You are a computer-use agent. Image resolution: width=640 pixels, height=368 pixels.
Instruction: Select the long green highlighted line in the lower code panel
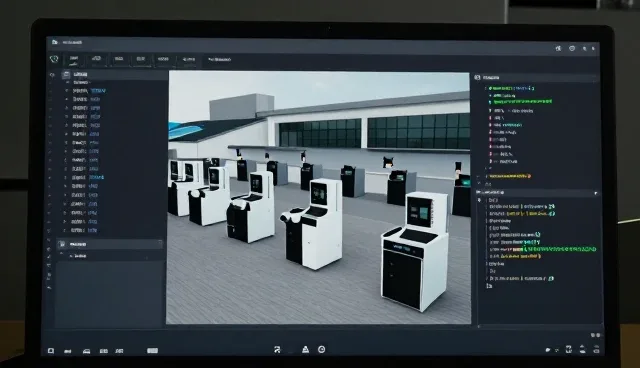pos(560,248)
